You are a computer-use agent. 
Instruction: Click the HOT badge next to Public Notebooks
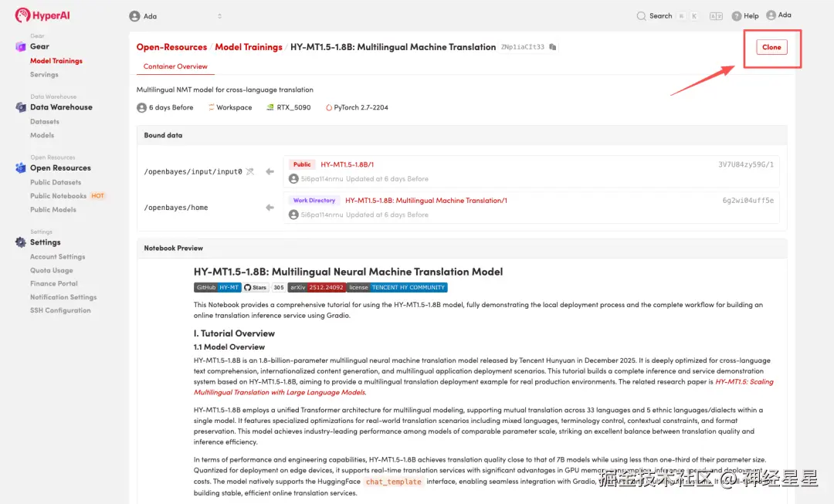pyautogui.click(x=97, y=195)
